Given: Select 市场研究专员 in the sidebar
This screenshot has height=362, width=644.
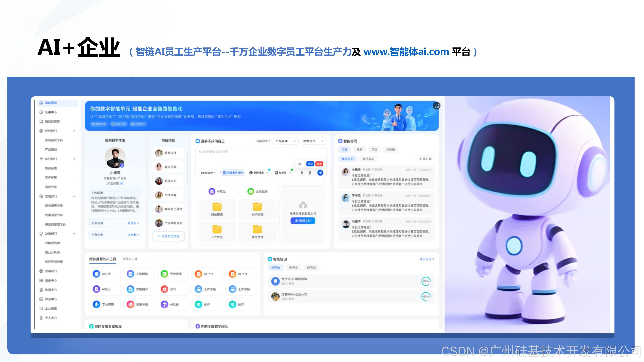Looking at the screenshot, I should [54, 140].
